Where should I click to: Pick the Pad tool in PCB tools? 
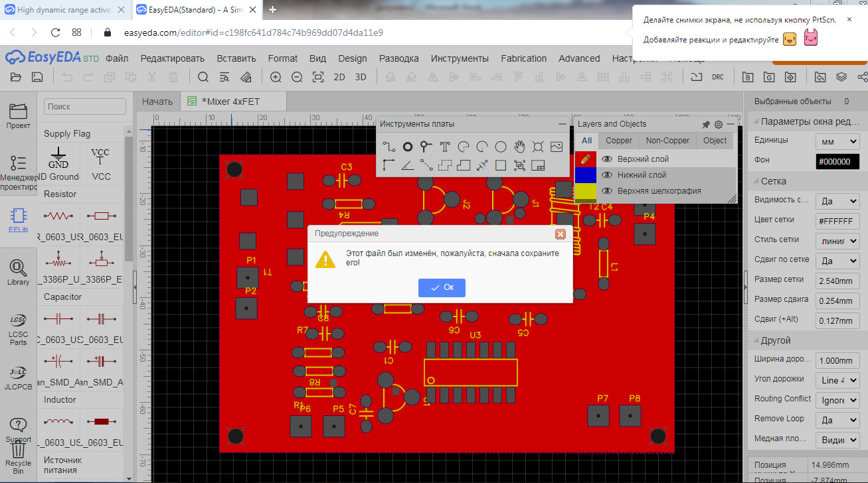[408, 147]
